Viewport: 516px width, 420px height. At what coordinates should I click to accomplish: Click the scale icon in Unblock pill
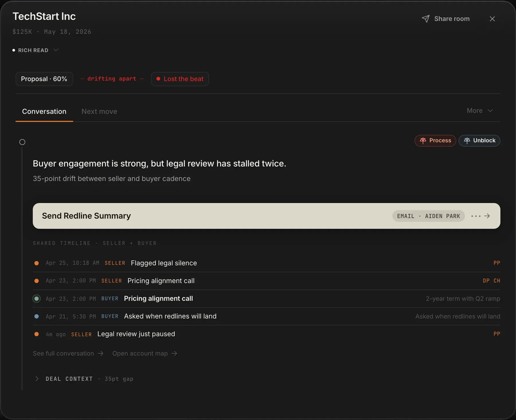tap(467, 140)
